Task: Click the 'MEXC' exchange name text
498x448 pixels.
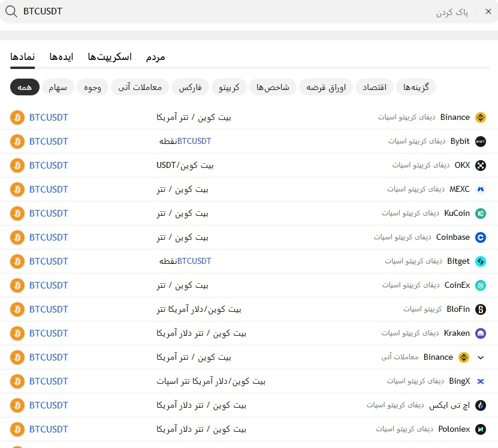Action: coord(460,190)
